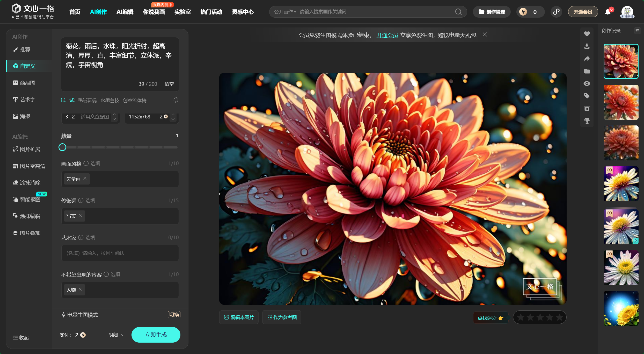This screenshot has width=644, height=354.
Task: Select 商品图 in the sidebar
Action: pyautogui.click(x=27, y=83)
